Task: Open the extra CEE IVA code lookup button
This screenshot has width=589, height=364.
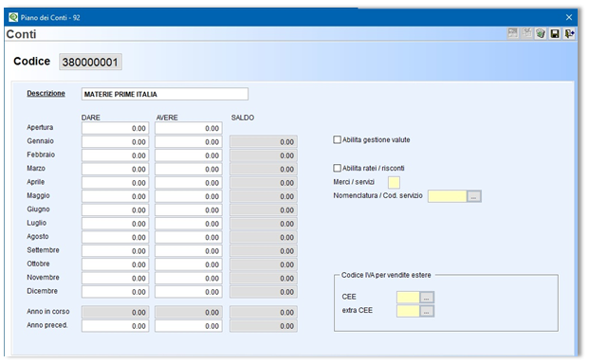Action: tap(427, 311)
